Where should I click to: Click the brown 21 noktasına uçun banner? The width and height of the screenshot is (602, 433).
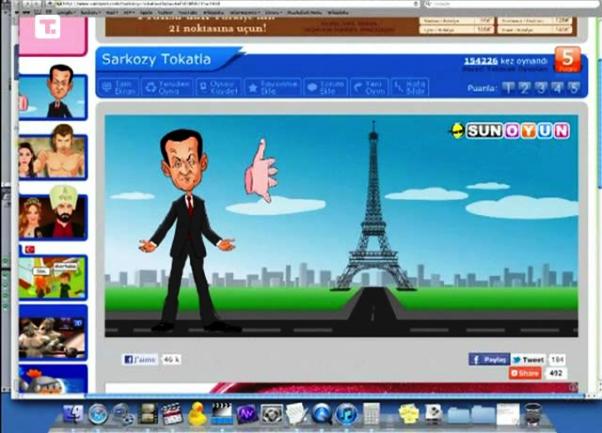341,26
